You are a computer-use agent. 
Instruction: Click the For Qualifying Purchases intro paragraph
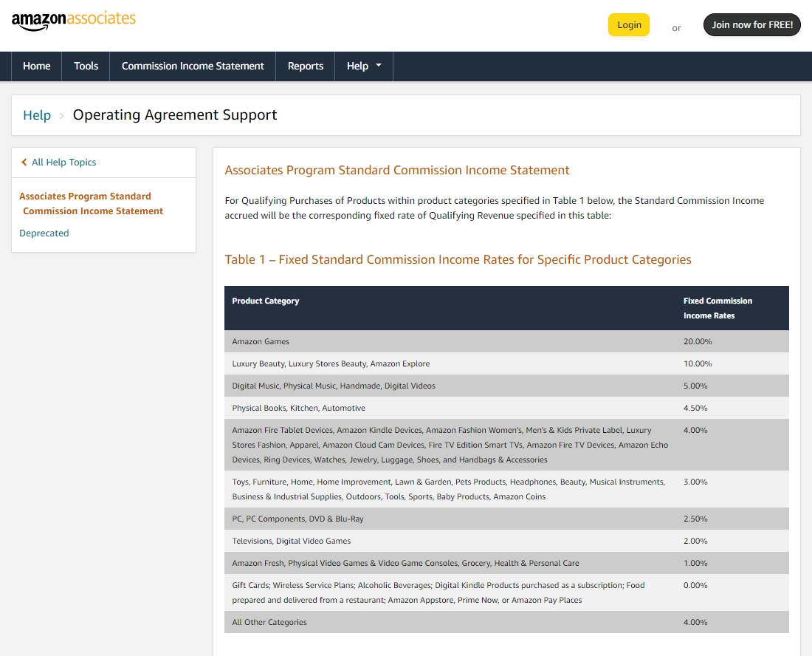click(x=495, y=208)
